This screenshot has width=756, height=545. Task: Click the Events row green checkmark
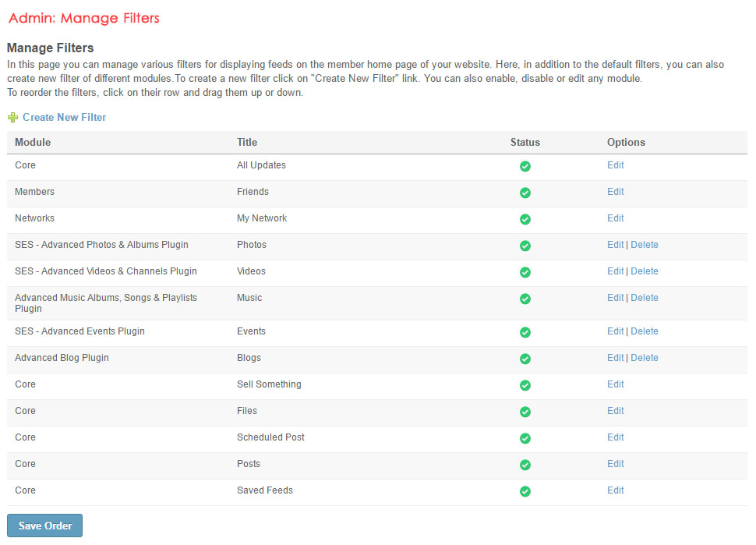(x=525, y=332)
